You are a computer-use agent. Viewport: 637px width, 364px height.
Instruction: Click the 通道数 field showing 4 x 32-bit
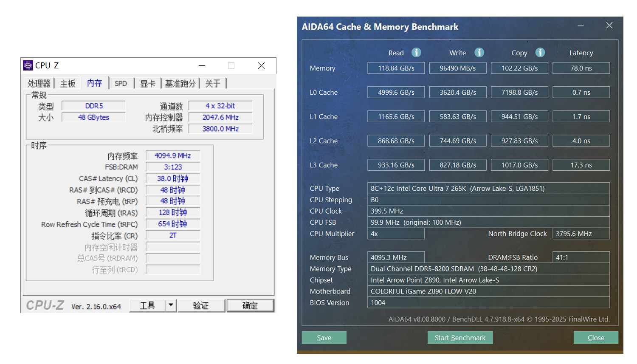220,106
